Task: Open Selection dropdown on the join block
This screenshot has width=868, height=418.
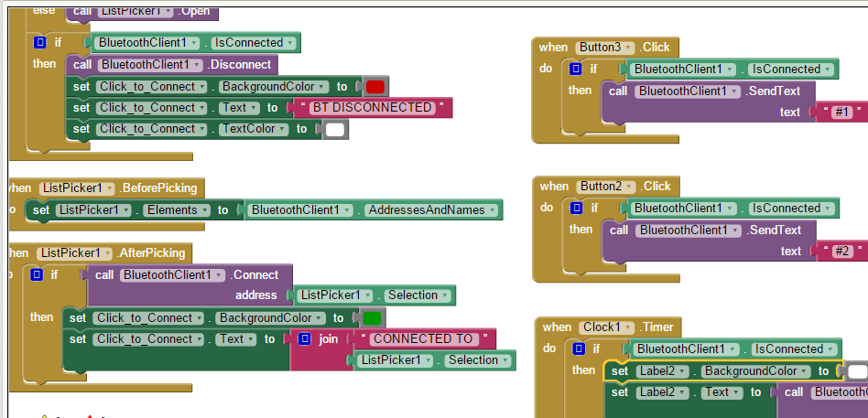Action: [x=478, y=360]
